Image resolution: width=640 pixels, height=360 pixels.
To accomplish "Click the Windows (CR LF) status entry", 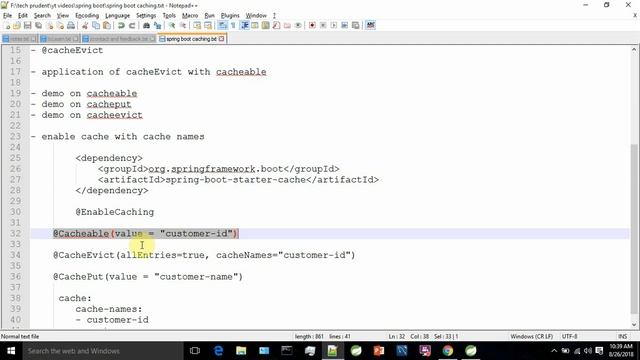I will (531, 336).
